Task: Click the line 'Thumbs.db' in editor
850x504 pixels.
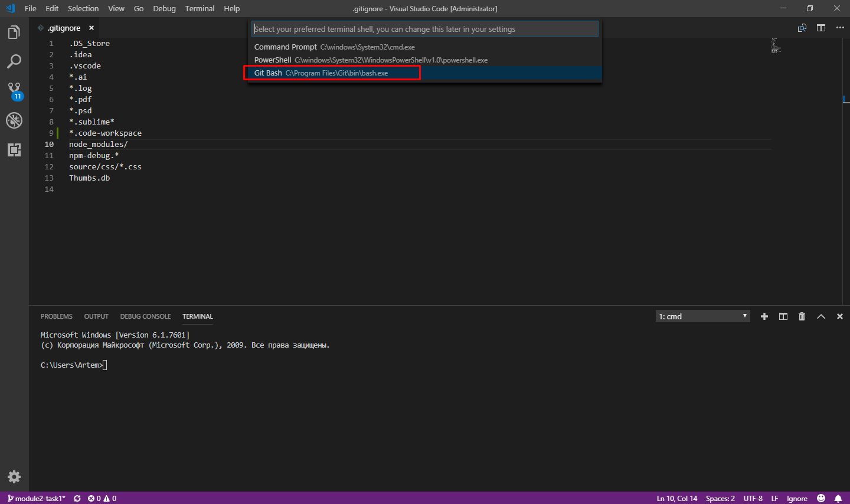Action: tap(89, 178)
